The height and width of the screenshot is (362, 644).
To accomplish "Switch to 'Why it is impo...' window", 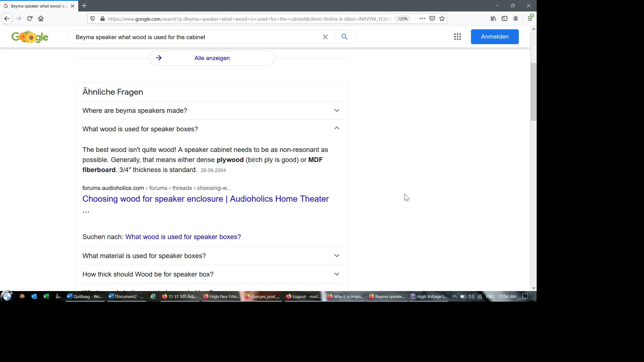I will [x=345, y=296].
